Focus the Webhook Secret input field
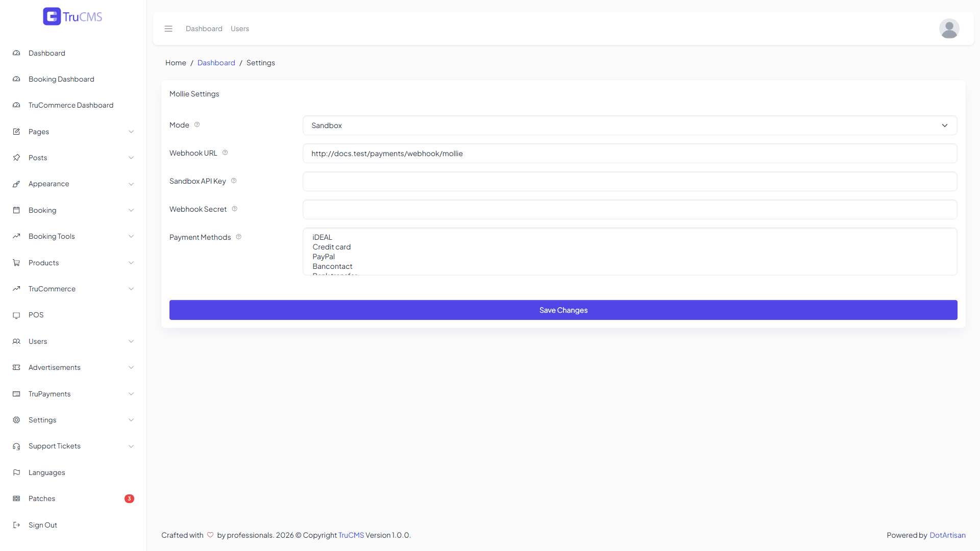 (630, 210)
